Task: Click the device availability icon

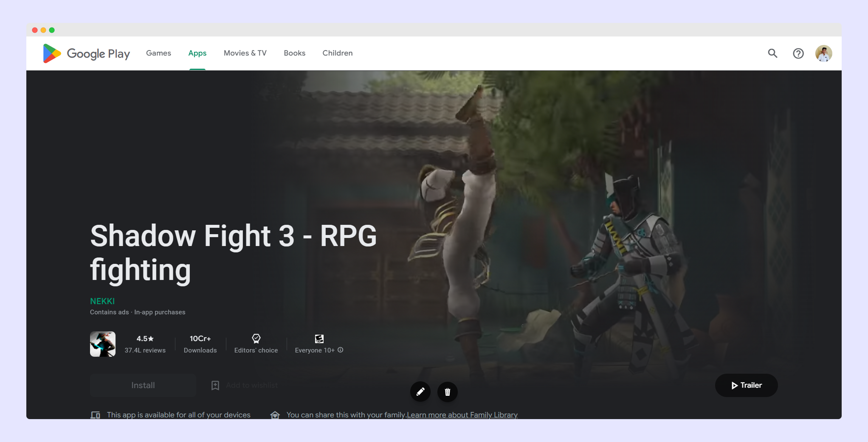Action: (x=96, y=414)
